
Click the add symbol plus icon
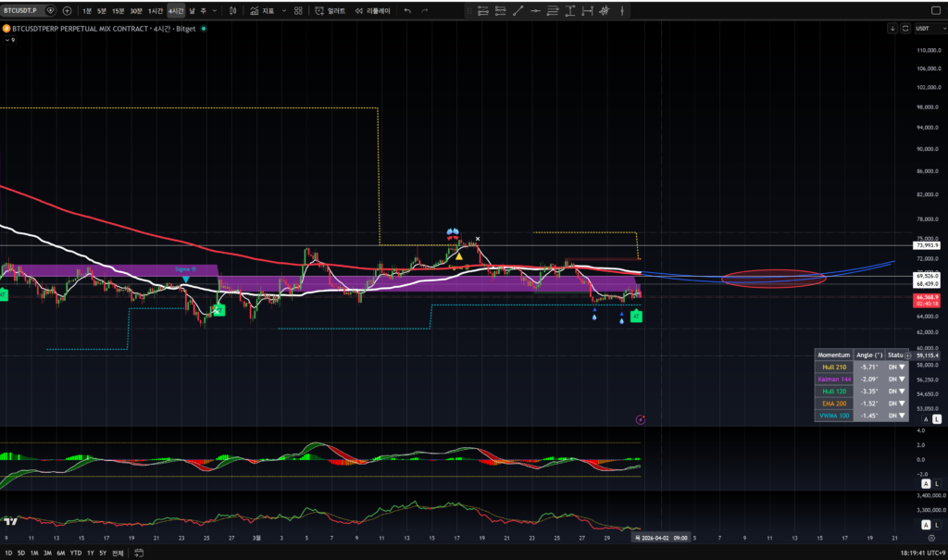(x=68, y=11)
